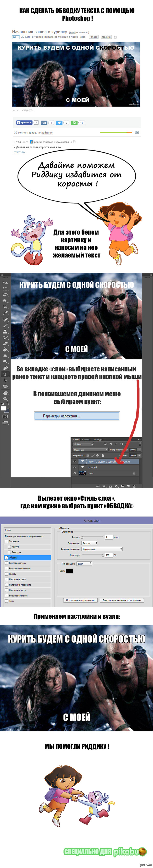Click the ответить reply link
Image resolution: width=153 pixels, height=868 pixels.
(x=19, y=152)
